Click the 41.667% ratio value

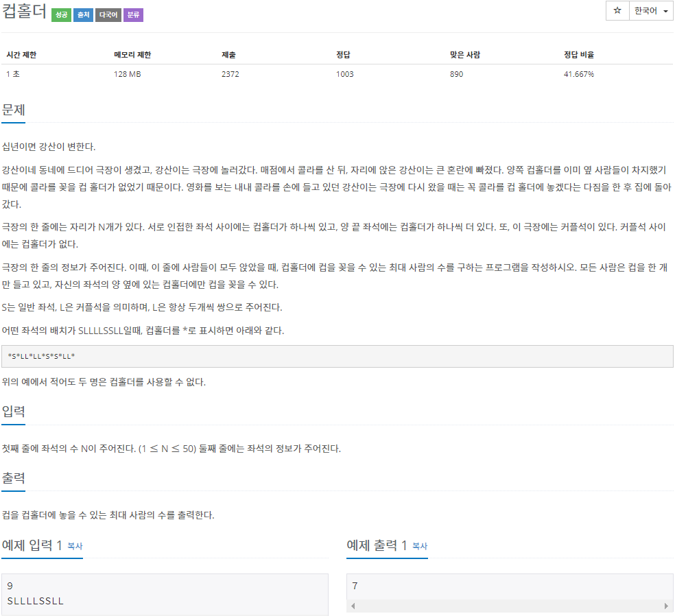coord(579,74)
